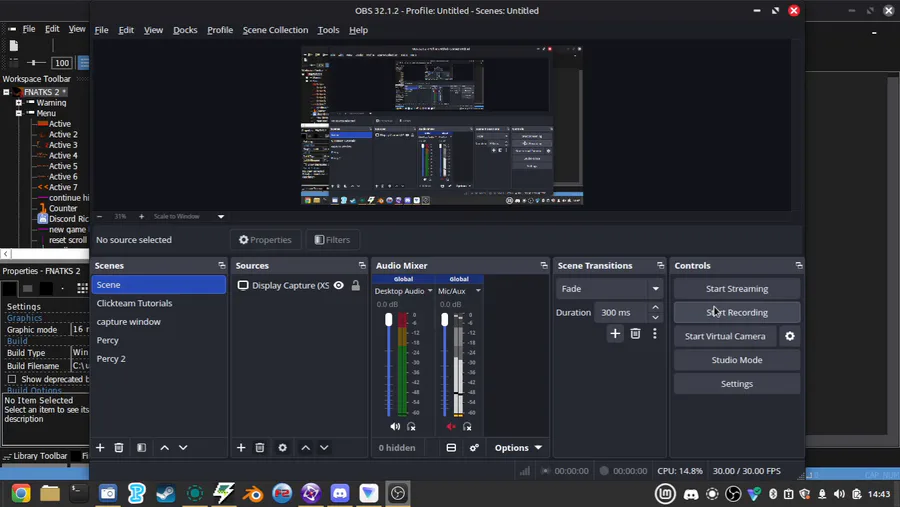Unlock the Display Capture source lock
The image size is (900, 507).
[x=356, y=285]
